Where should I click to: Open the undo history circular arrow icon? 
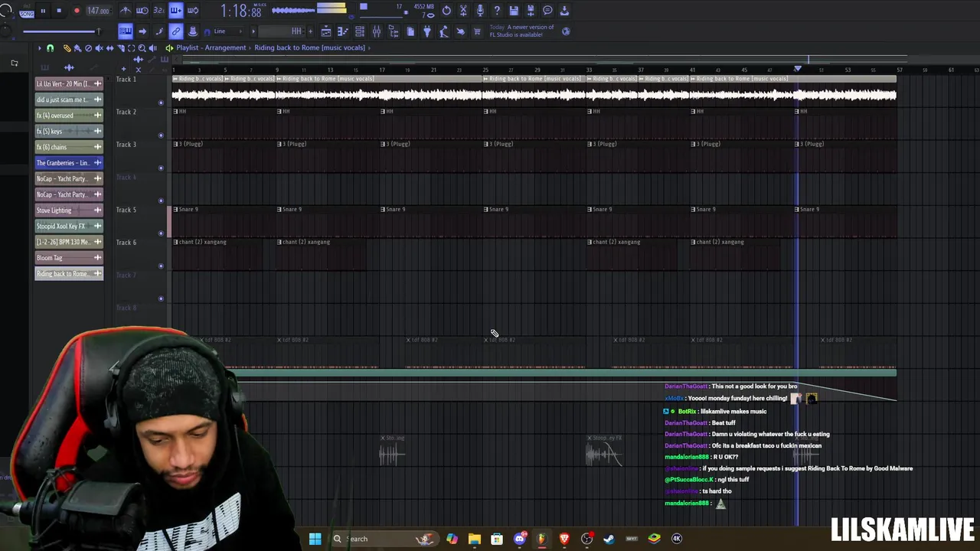pos(446,11)
